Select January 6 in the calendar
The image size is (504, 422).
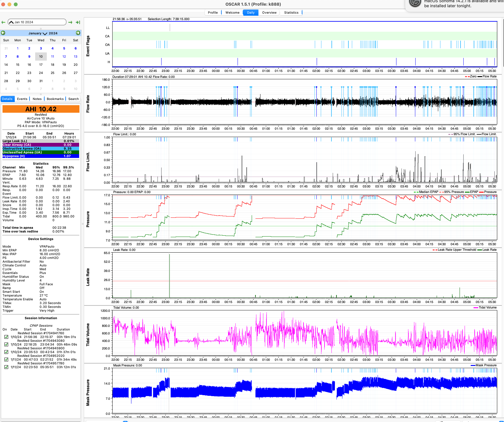[x=76, y=49]
